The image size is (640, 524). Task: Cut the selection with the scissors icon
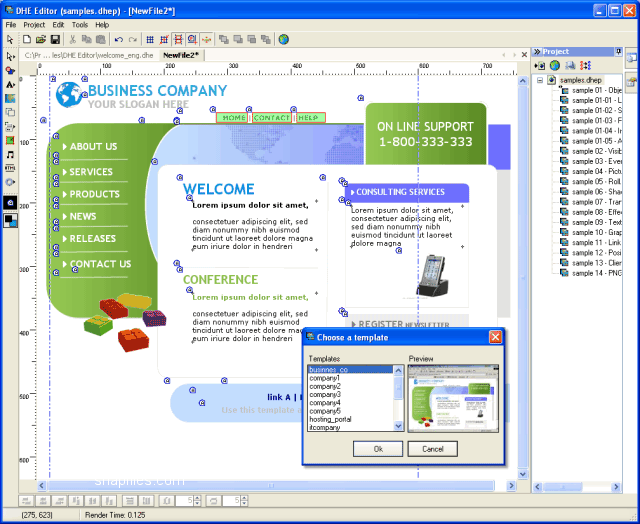point(73,39)
